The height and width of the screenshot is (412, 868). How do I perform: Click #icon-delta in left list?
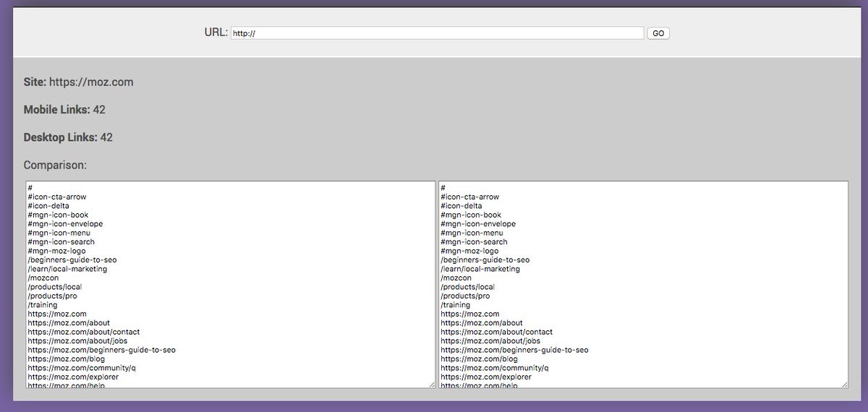pos(48,206)
